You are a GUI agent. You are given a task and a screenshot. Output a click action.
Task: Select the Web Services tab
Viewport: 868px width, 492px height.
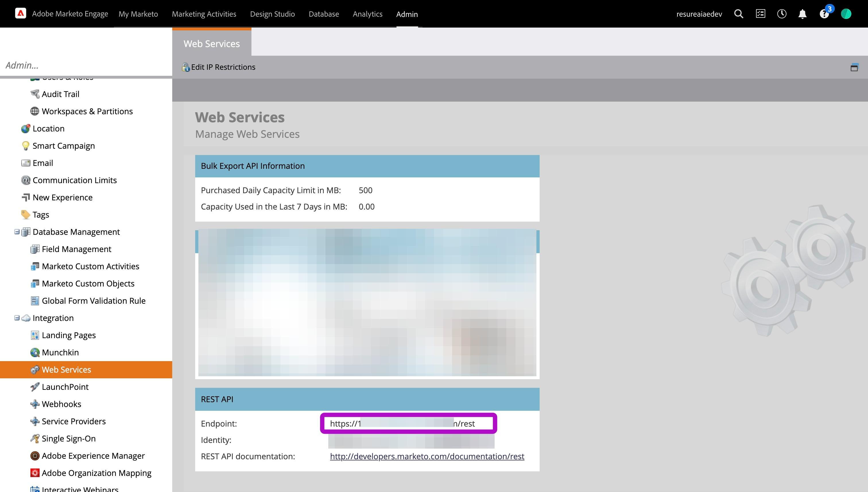click(x=212, y=44)
